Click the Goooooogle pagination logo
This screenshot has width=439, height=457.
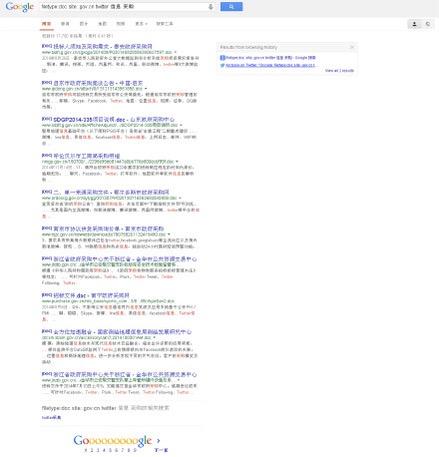[113, 440]
